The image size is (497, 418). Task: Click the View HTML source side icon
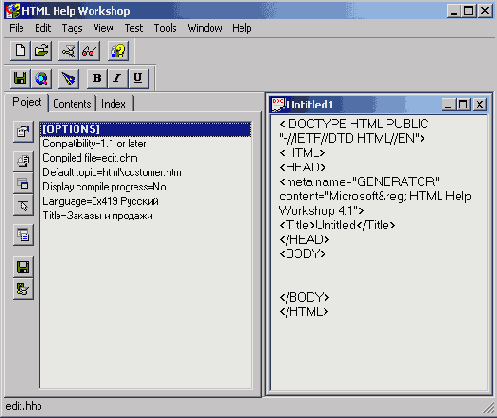[23, 235]
